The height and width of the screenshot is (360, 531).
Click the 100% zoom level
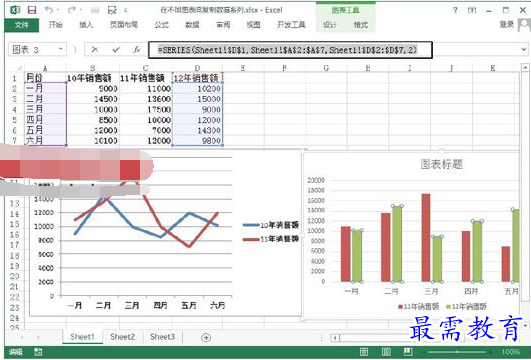[x=510, y=352]
